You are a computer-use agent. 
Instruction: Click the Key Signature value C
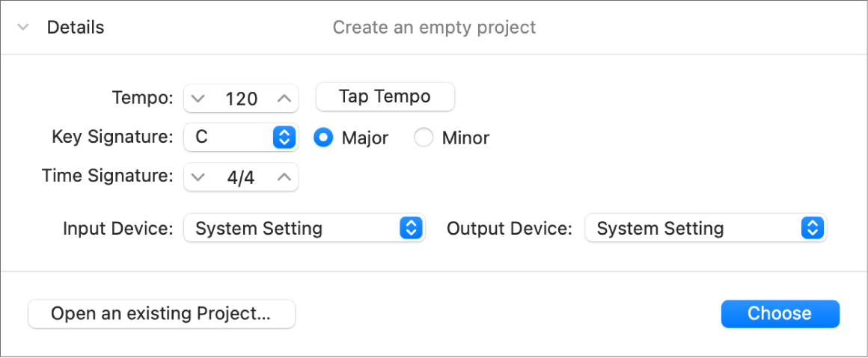(x=202, y=138)
